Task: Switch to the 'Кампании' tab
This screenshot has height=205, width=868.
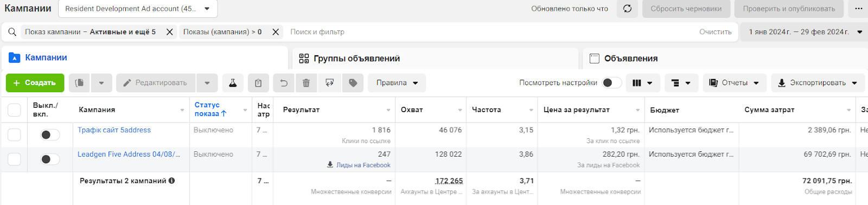Action: pos(145,57)
